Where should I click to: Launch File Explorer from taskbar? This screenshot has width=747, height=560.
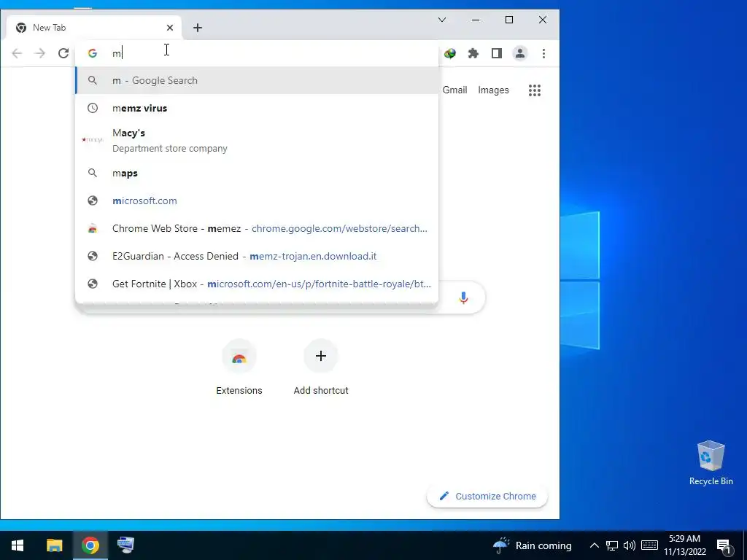click(54, 545)
